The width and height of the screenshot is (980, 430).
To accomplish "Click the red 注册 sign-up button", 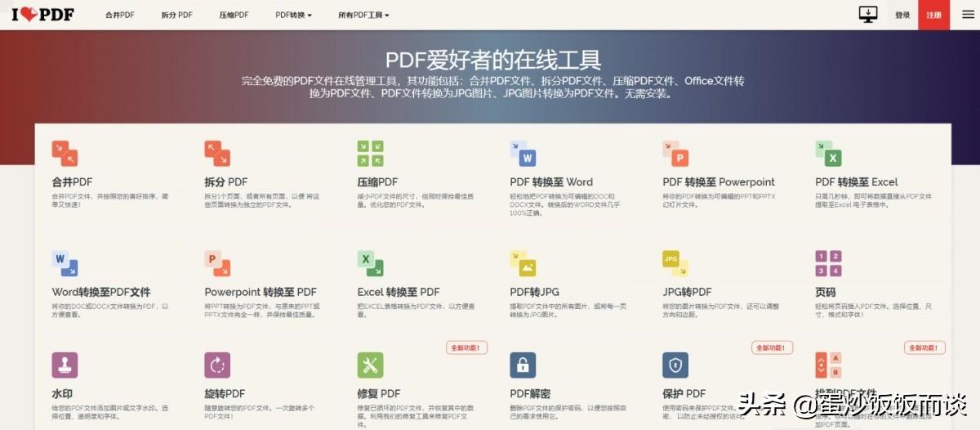I will point(933,15).
